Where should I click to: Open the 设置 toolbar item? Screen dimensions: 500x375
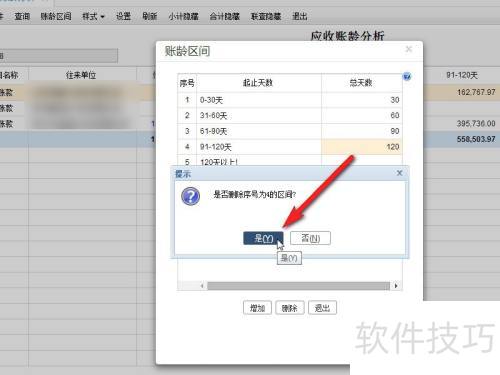pos(123,16)
